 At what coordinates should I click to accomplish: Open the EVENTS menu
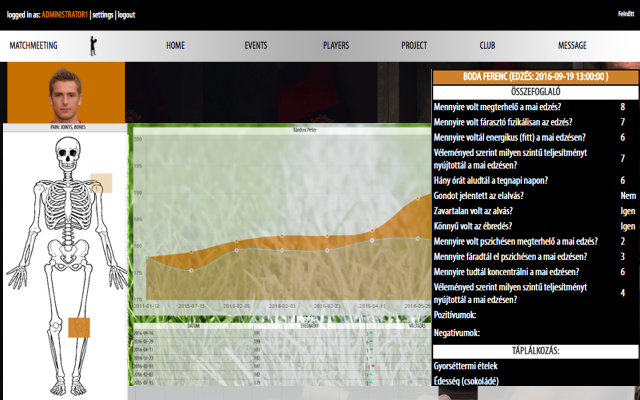tap(255, 46)
